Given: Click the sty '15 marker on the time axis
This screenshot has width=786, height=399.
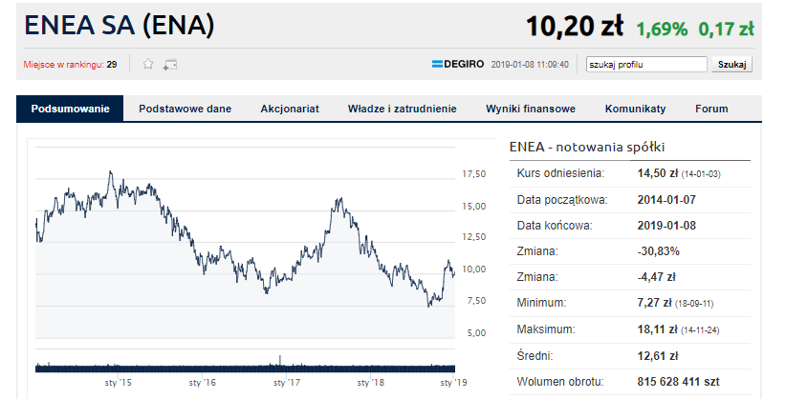Looking at the screenshot, I should tap(118, 382).
